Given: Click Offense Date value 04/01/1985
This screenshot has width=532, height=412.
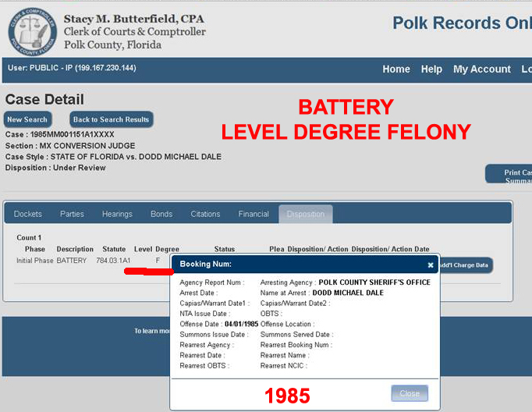Looking at the screenshot, I should pos(241,324).
